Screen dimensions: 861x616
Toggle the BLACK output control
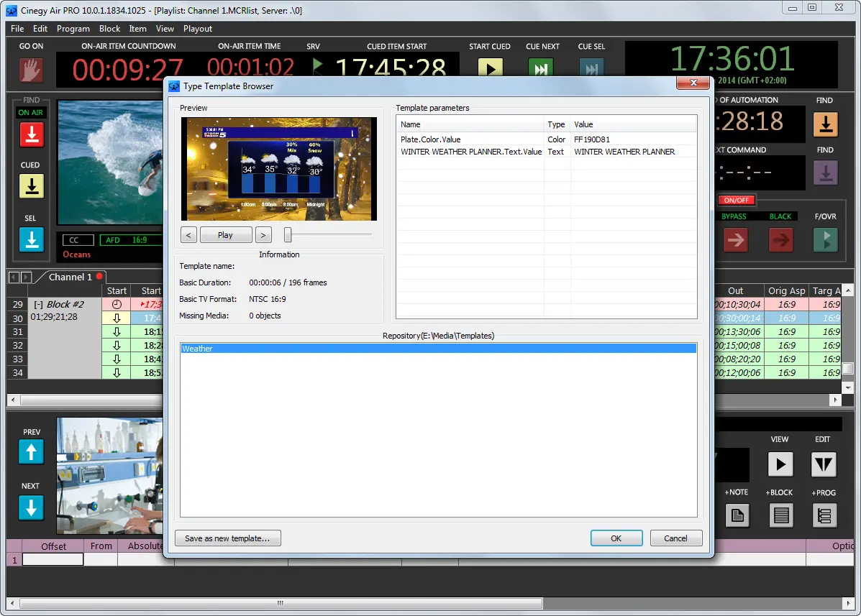(780, 240)
